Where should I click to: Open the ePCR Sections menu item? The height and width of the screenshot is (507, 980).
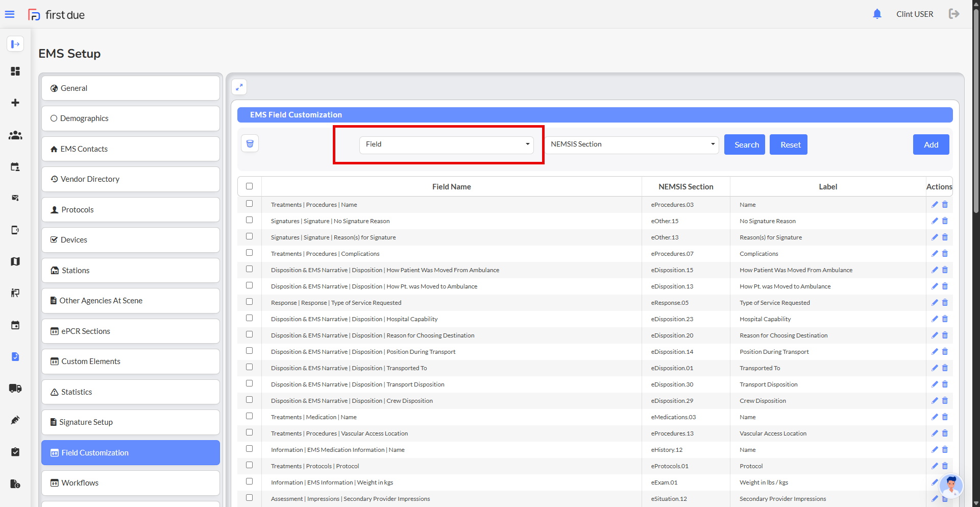click(x=131, y=331)
